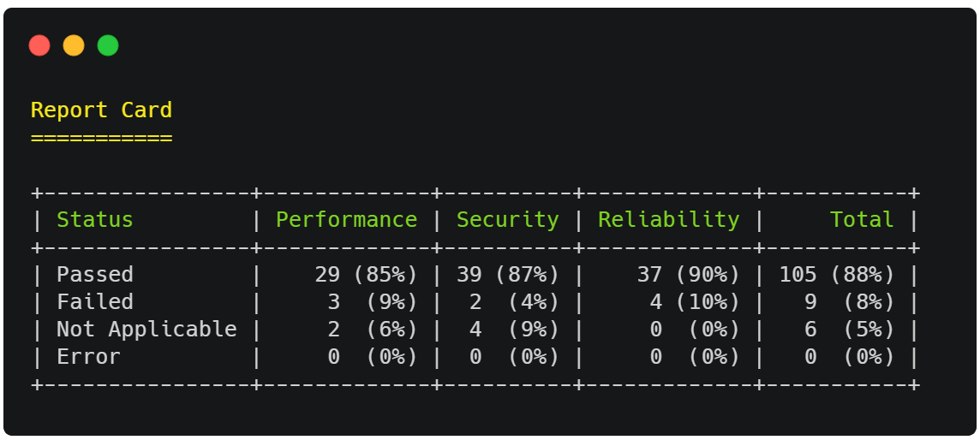Click the yellow minimize window dot
This screenshot has height=440, width=980.
[x=74, y=45]
